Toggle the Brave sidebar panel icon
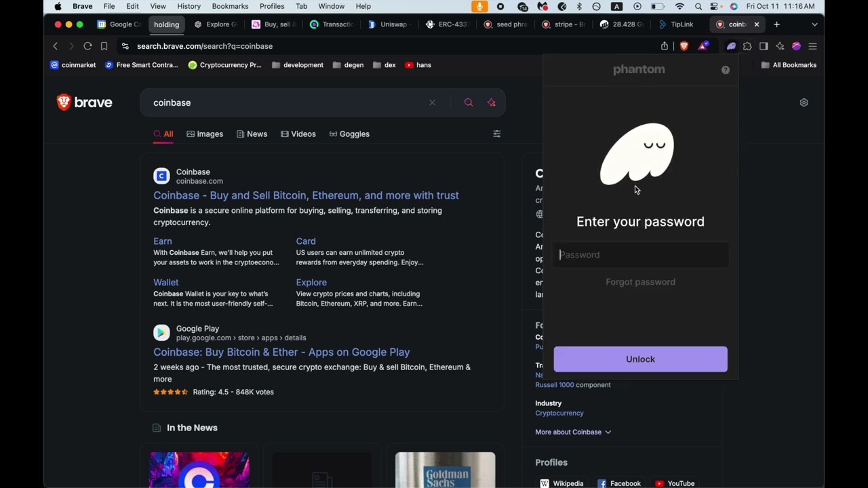 (x=764, y=46)
